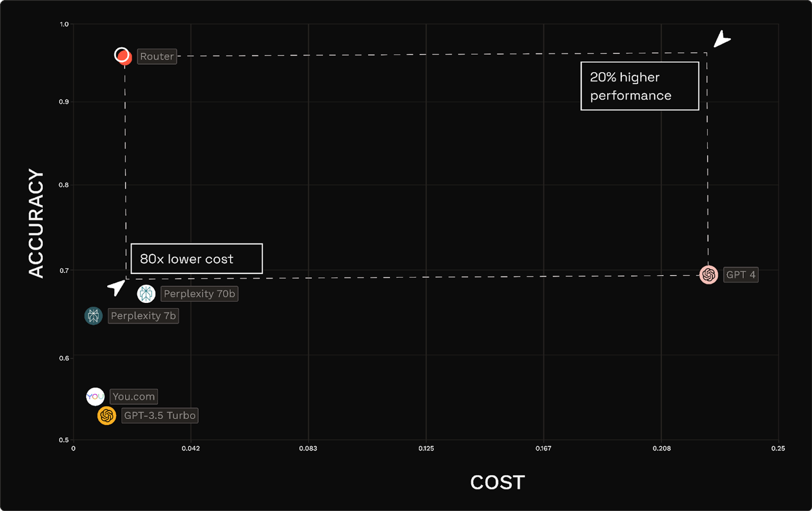Viewport: 812px width, 511px height.
Task: Select the Perplexity 70b label
Action: tap(199, 294)
